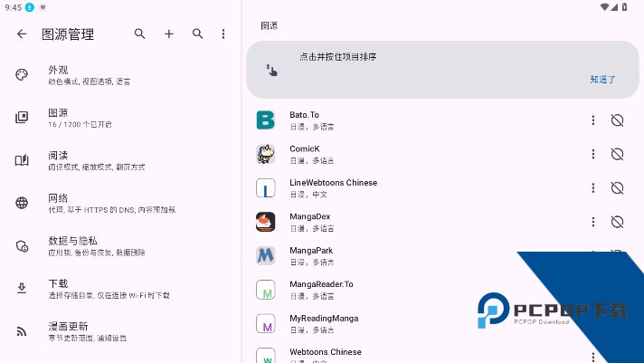Dismiss the hint with 知道了
The image size is (644, 363).
click(602, 80)
